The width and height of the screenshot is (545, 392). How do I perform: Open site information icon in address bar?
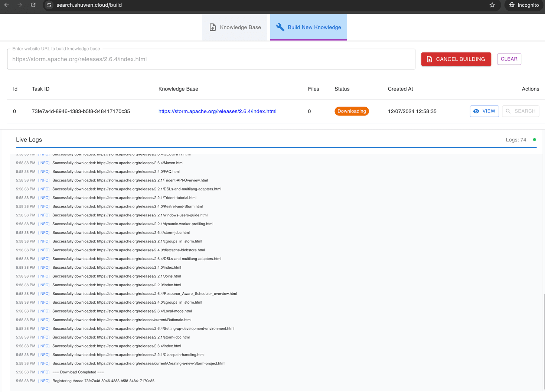49,5
